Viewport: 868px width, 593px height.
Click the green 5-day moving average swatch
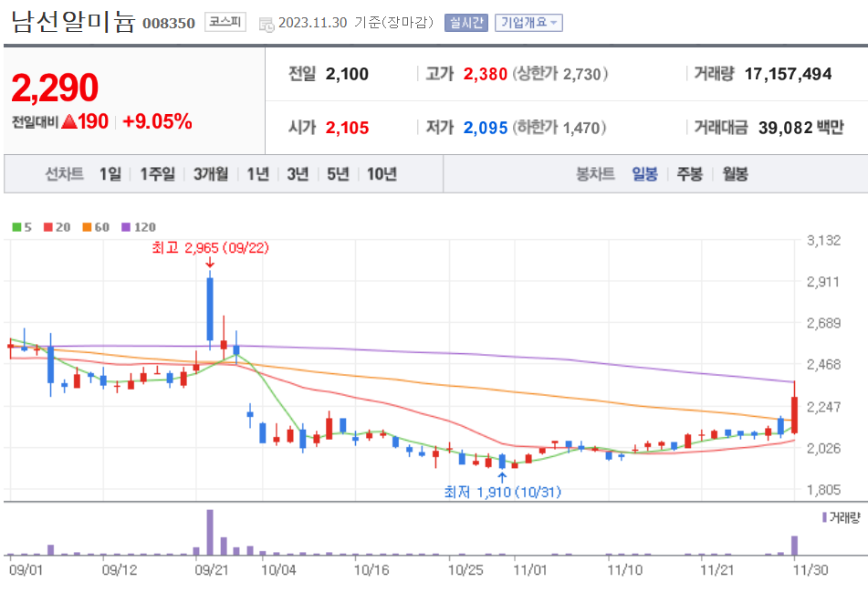[16, 227]
